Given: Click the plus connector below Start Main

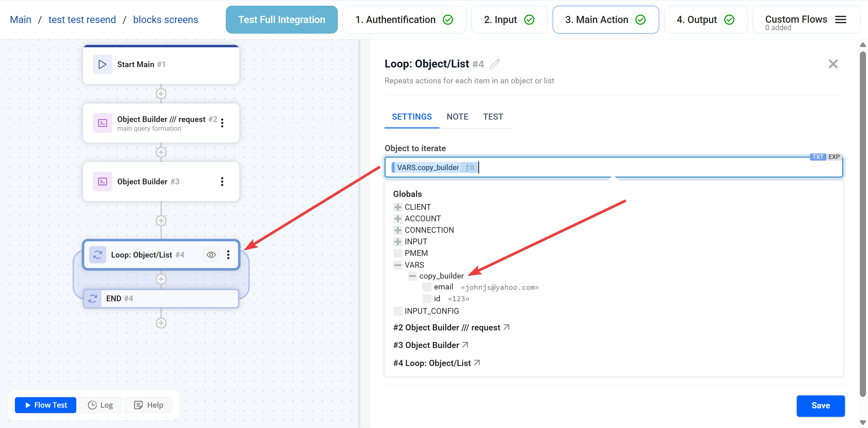Looking at the screenshot, I should [161, 94].
